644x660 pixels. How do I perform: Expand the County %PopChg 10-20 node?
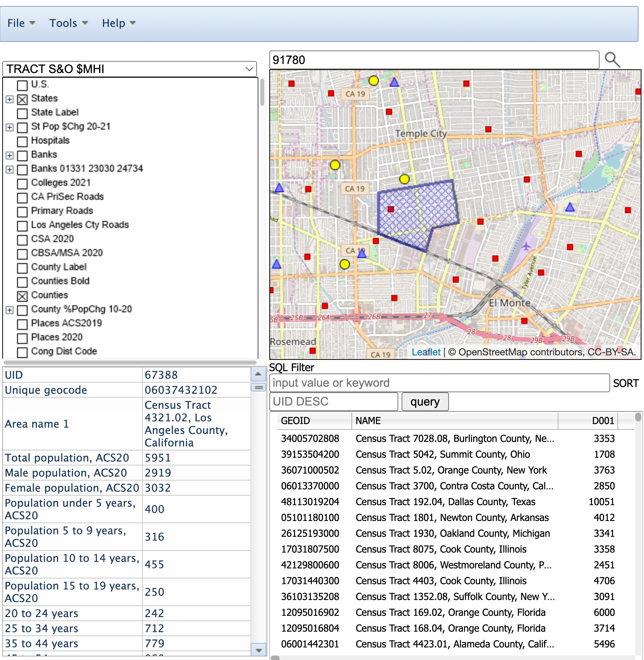pos(10,310)
